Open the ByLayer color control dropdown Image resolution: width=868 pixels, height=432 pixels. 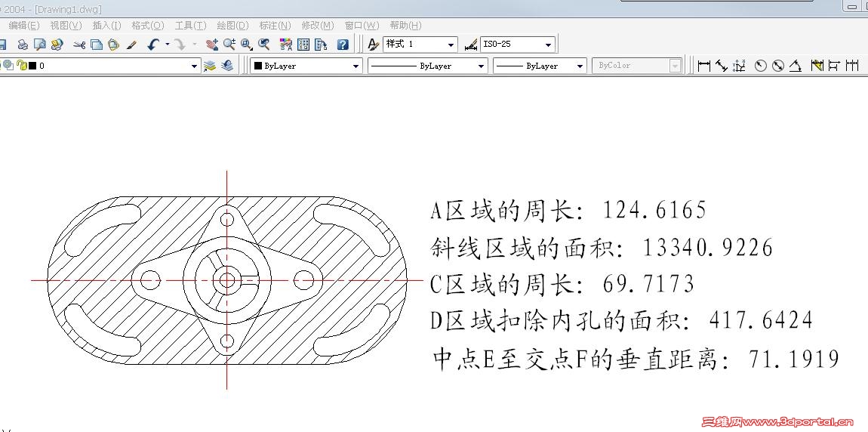(x=306, y=66)
